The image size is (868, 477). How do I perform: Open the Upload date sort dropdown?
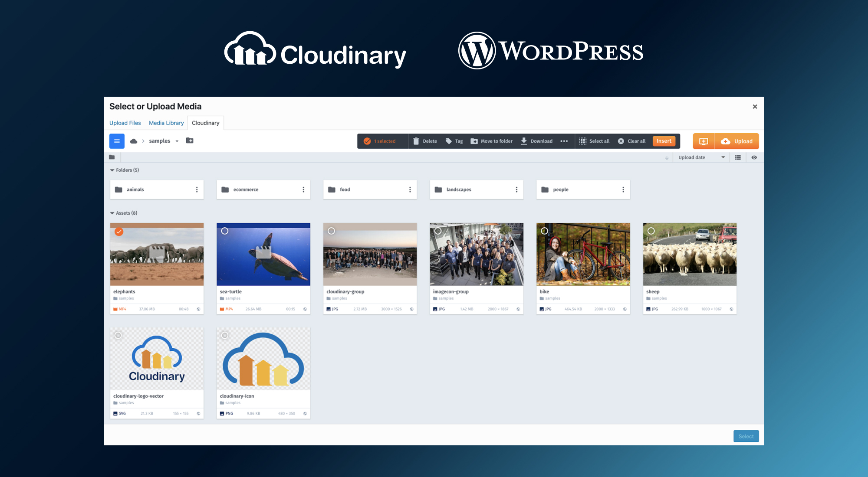(701, 157)
